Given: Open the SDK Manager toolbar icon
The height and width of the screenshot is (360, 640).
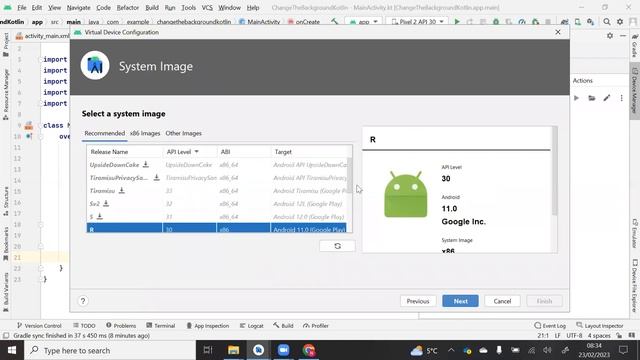Looking at the screenshot, I should click(591, 22).
